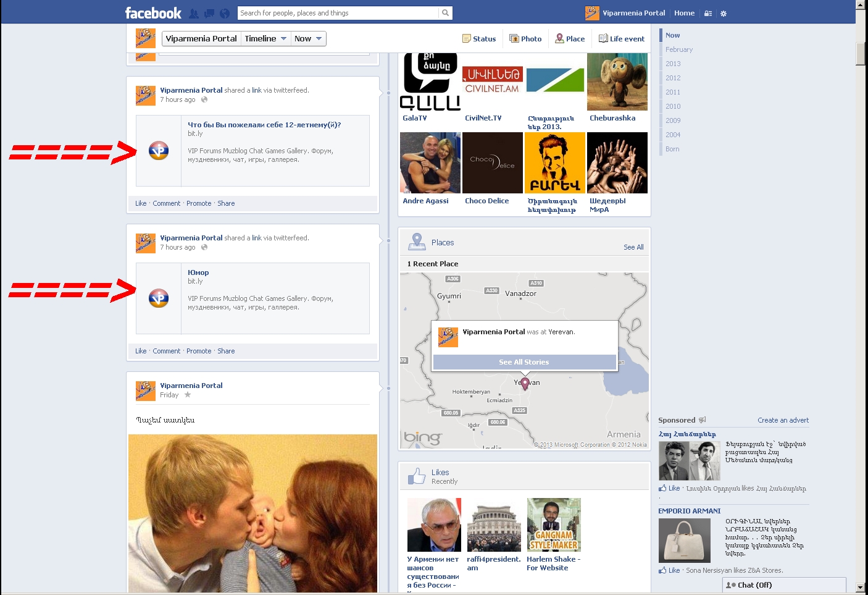Image resolution: width=868 pixels, height=595 pixels.
Task: Open privacy shortcuts lock icon
Action: (708, 14)
